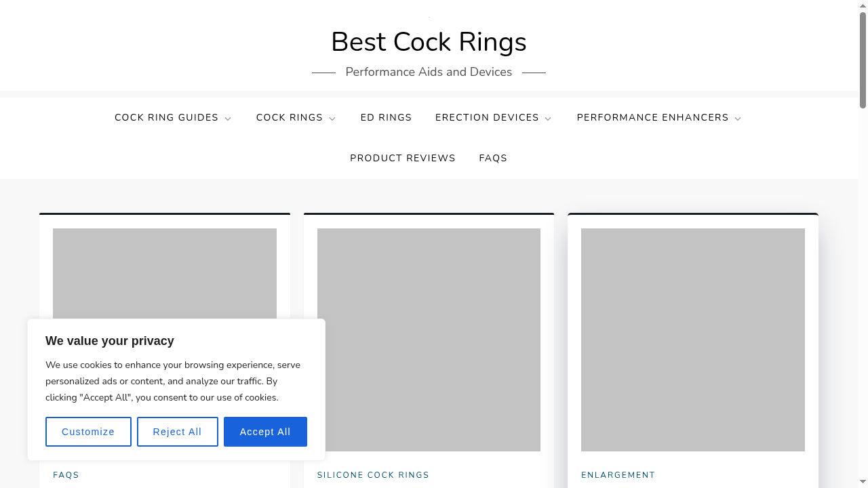Open the ED RINGS menu item
This screenshot has width=868, height=488.
[x=386, y=117]
